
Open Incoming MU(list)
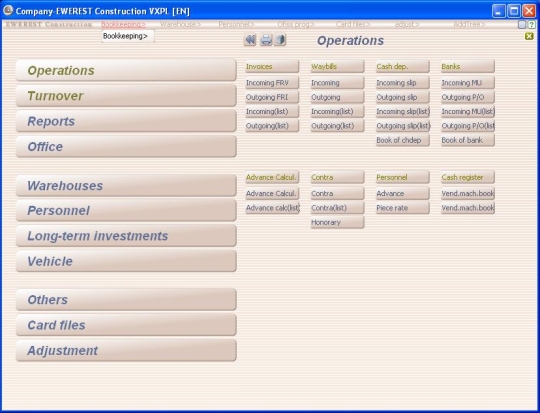468,112
